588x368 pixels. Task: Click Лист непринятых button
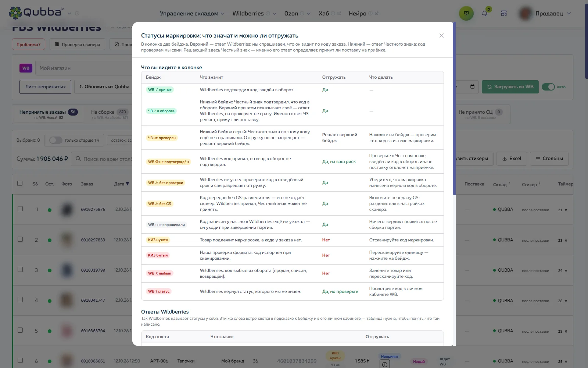click(x=46, y=87)
